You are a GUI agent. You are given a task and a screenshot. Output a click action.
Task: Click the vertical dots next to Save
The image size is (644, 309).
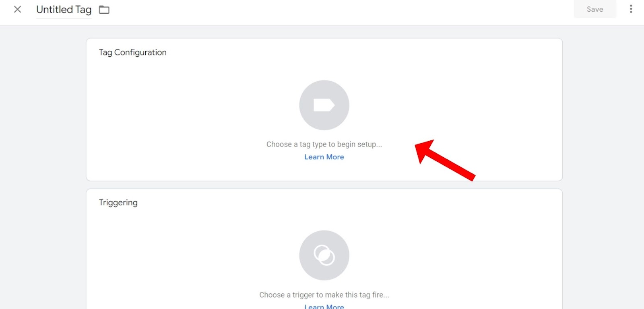[631, 9]
